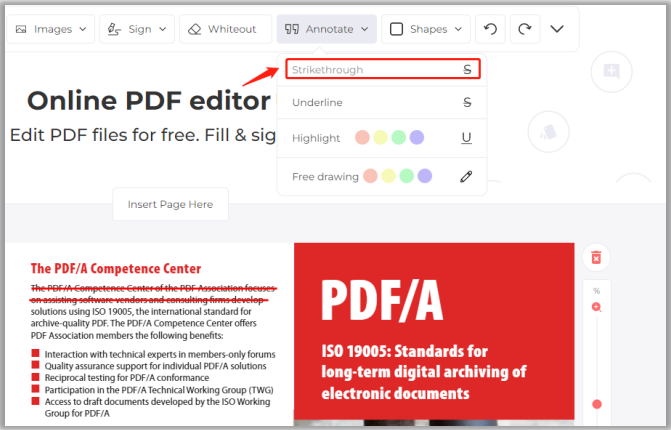The width and height of the screenshot is (671, 430).
Task: Click the percent label above zoom slider
Action: coord(597,291)
